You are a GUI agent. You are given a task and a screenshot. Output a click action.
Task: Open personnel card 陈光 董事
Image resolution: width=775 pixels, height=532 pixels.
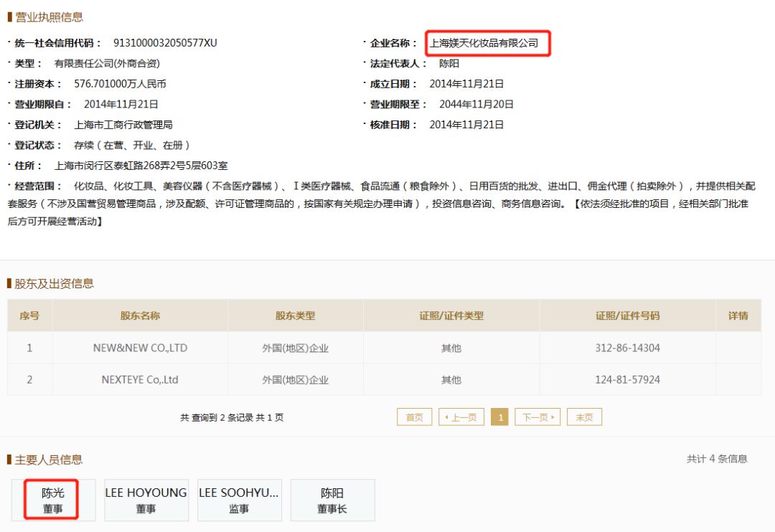53,500
